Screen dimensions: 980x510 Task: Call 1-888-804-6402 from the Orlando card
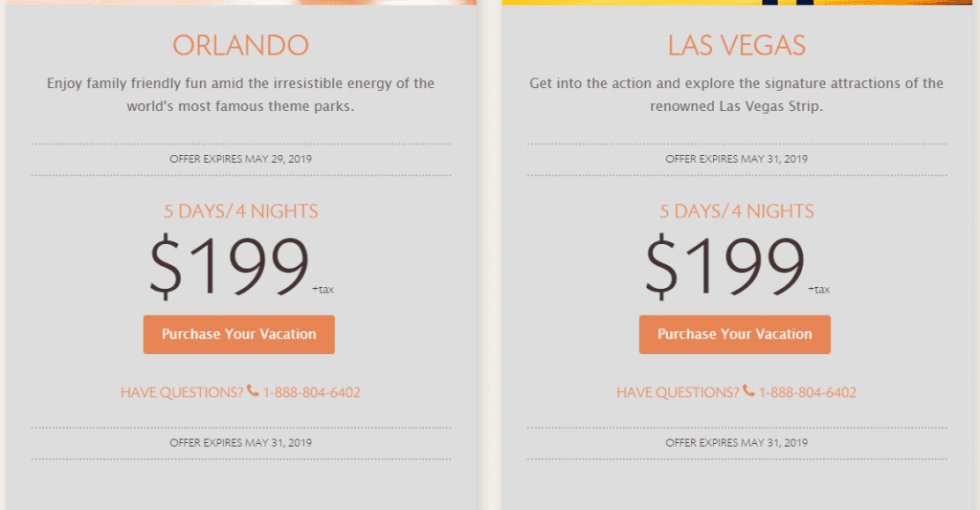click(x=311, y=392)
